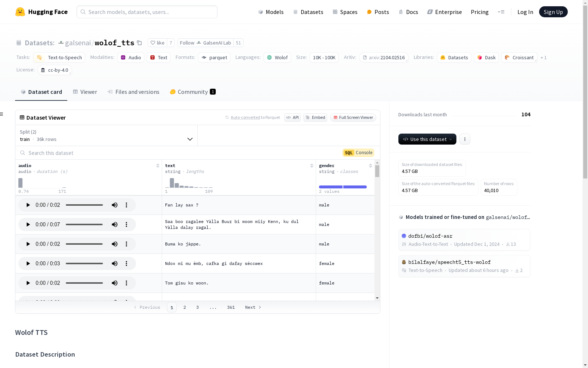588x368 pixels.
Task: Open Pricing page link
Action: pos(480,12)
